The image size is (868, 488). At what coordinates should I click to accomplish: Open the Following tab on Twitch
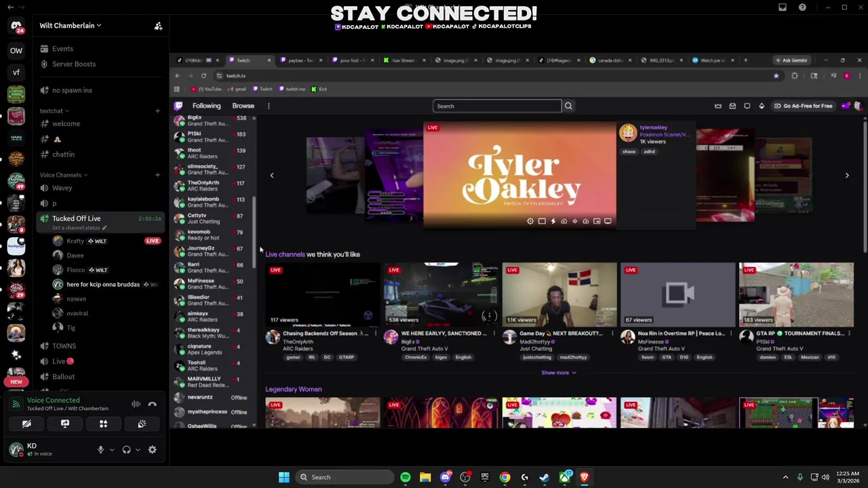[206, 106]
